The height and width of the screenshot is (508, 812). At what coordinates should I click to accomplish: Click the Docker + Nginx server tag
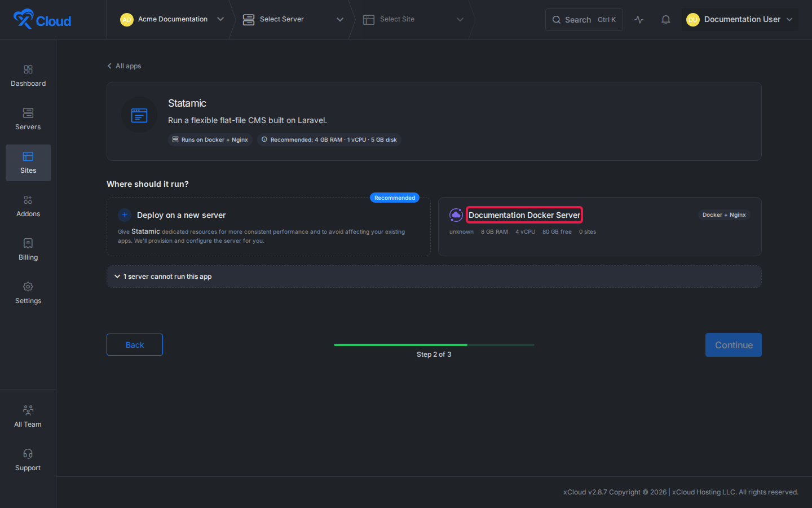(724, 215)
